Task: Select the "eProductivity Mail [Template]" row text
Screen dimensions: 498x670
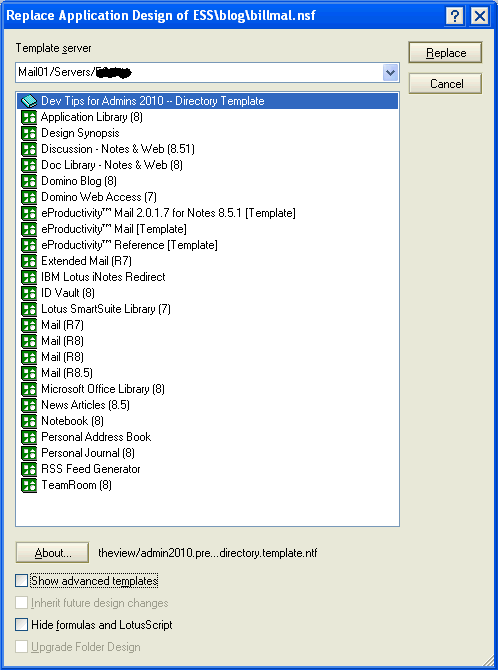Action: pyautogui.click(x=114, y=229)
